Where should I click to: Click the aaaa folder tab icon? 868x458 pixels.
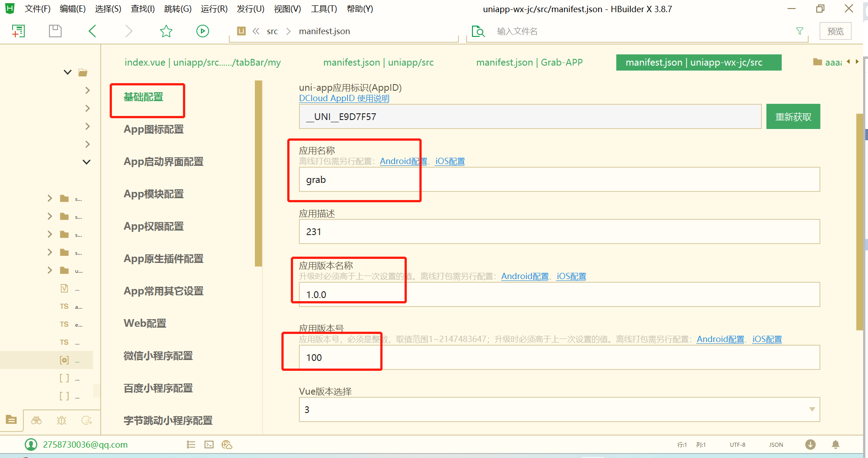coord(818,62)
